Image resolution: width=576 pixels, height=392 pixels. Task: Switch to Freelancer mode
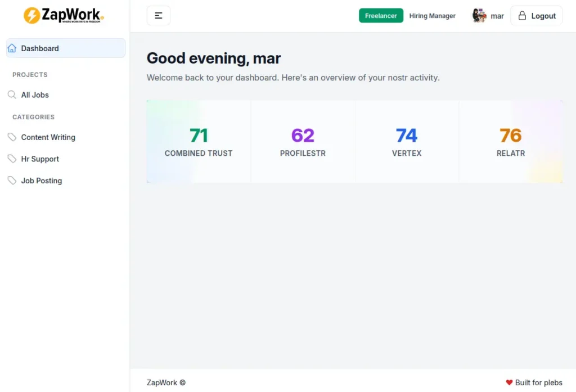[x=381, y=16]
